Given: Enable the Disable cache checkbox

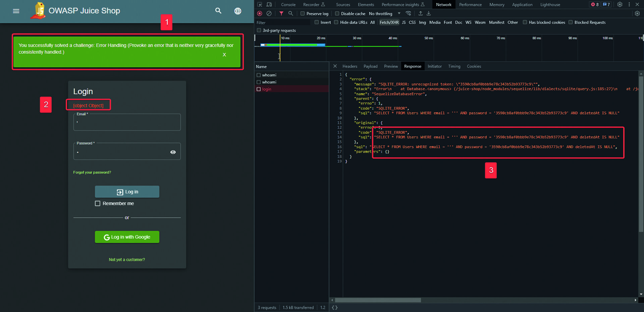Looking at the screenshot, I should pyautogui.click(x=337, y=13).
